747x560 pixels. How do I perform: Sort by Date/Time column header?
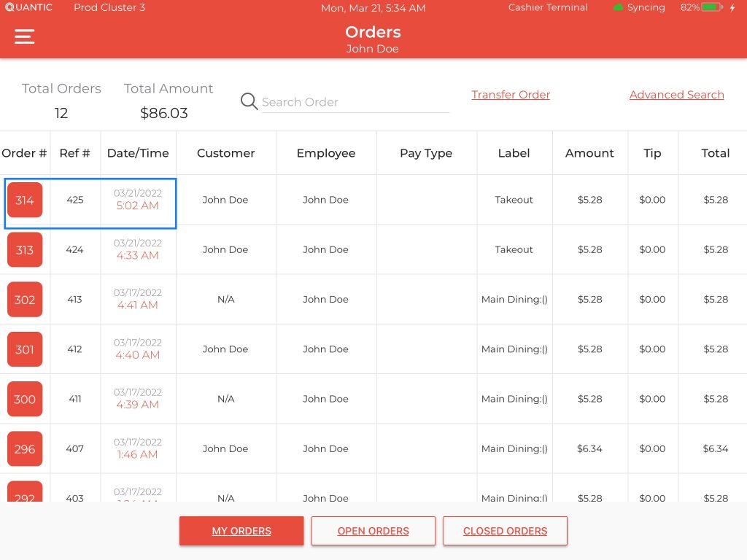tap(138, 153)
